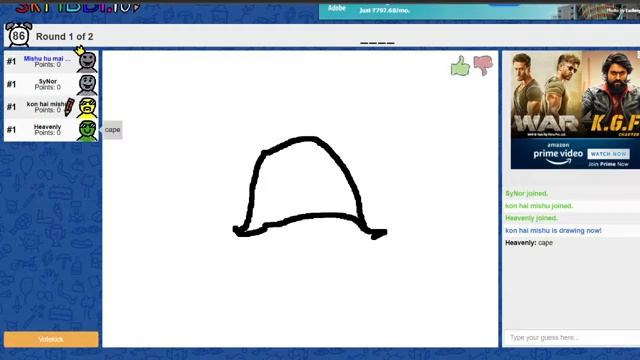640x360 pixels.
Task: Click the red thumbs down dislike icon
Action: [x=483, y=65]
